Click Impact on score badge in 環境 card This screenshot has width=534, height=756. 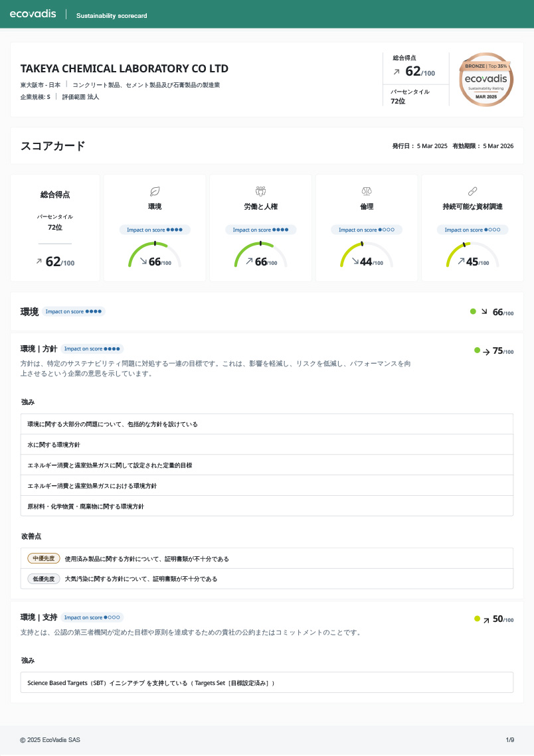tap(155, 230)
